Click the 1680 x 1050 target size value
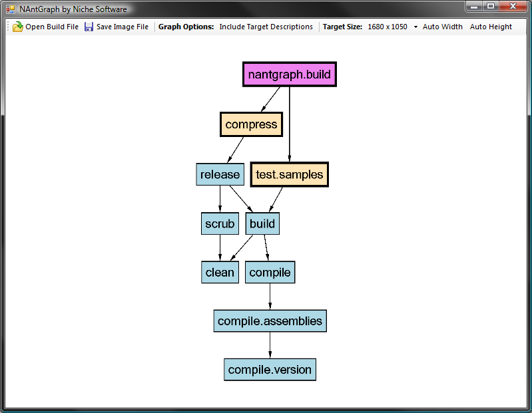The image size is (532, 413). 388,27
